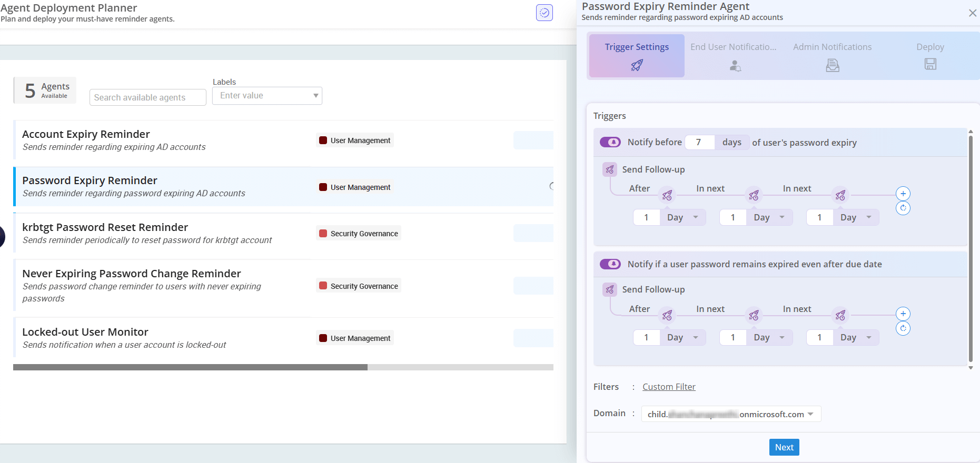Click the rocket icon under Trigger Settings
Screen dimensions: 980x463
637,65
